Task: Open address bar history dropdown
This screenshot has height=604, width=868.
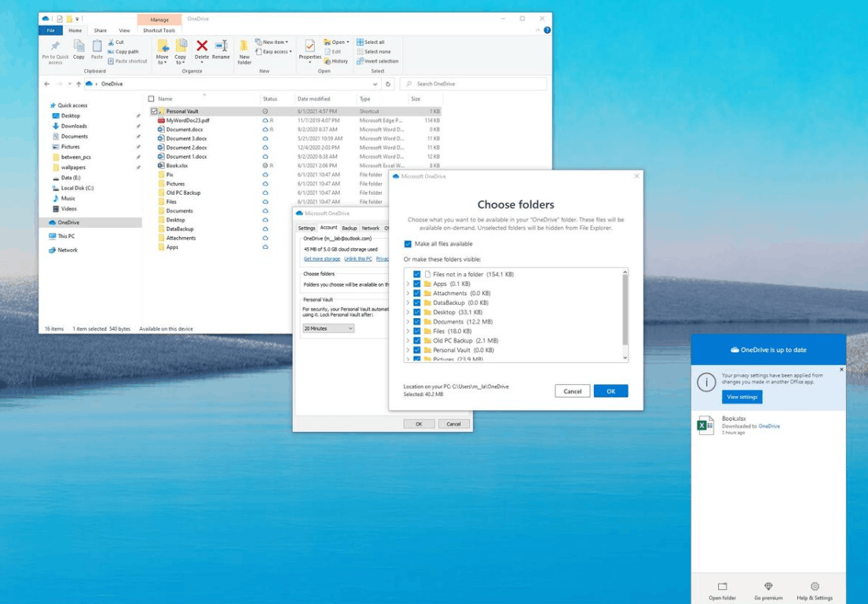Action: [x=375, y=84]
